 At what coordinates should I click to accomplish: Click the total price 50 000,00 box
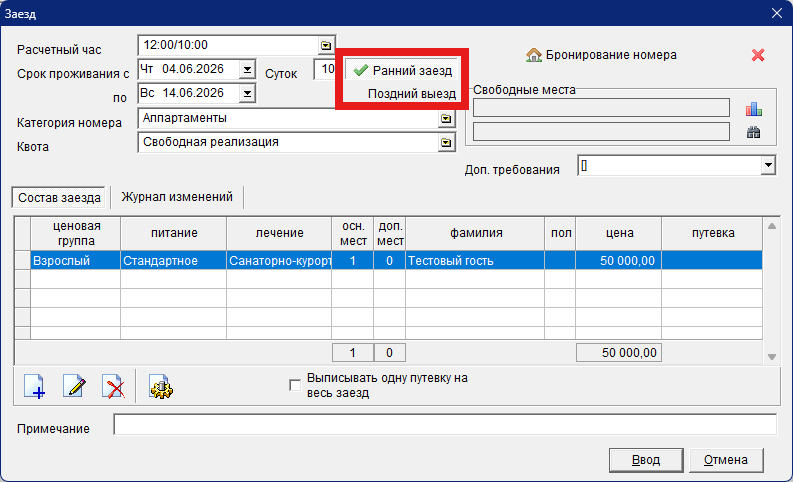[x=619, y=353]
